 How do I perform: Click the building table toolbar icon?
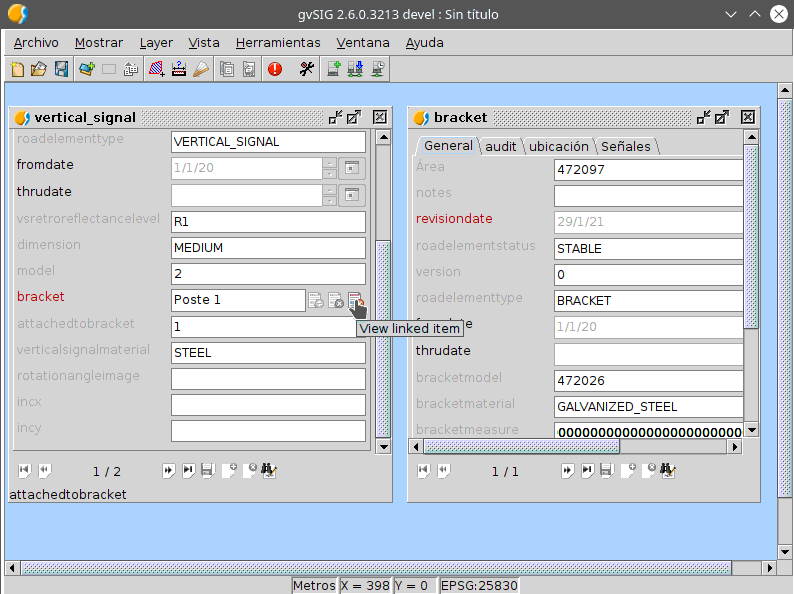(131, 69)
